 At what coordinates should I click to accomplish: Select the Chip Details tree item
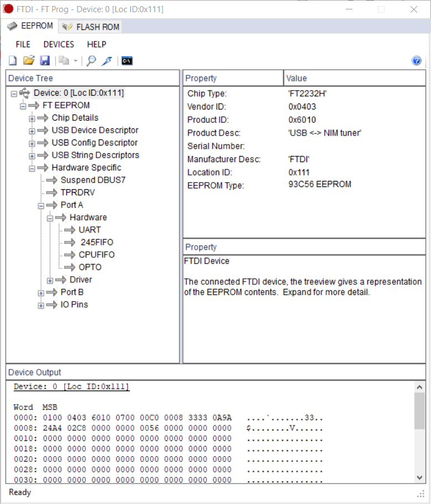coord(75,118)
